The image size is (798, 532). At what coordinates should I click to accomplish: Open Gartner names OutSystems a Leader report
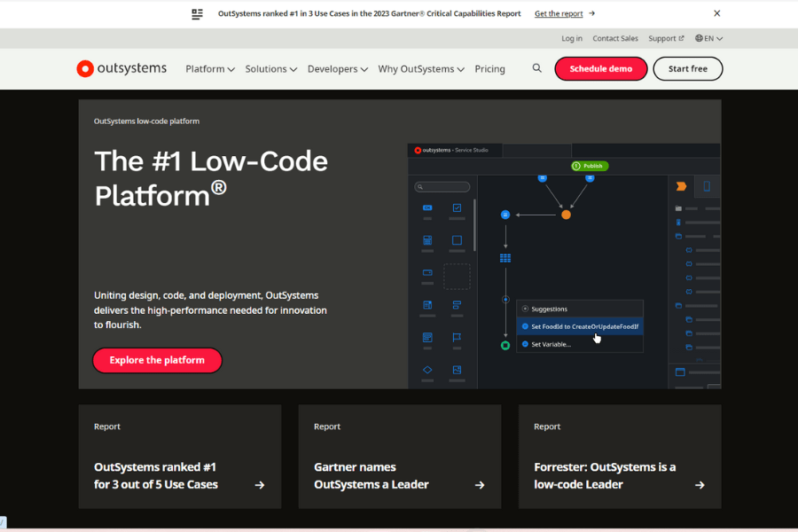[x=400, y=457]
